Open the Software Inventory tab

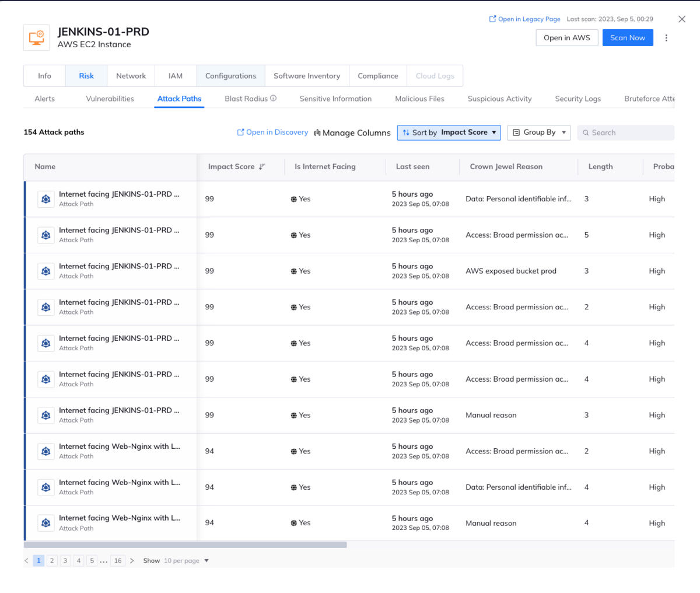(307, 76)
